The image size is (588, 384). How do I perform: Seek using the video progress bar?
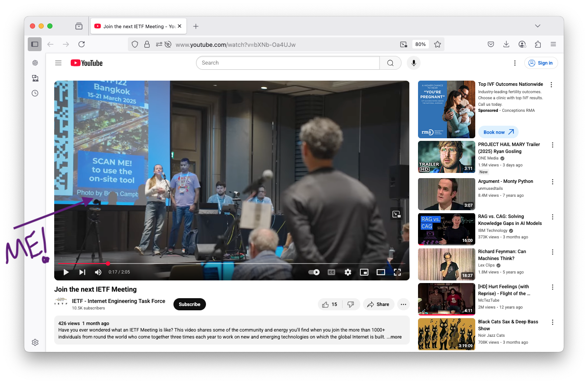tap(232, 264)
